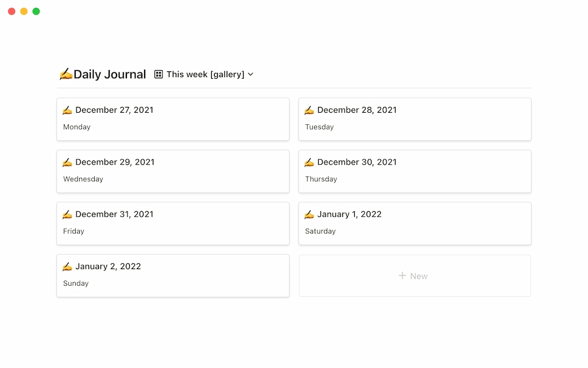588x368 pixels.
Task: Select the Wednesday card for December 29
Action: (172, 171)
